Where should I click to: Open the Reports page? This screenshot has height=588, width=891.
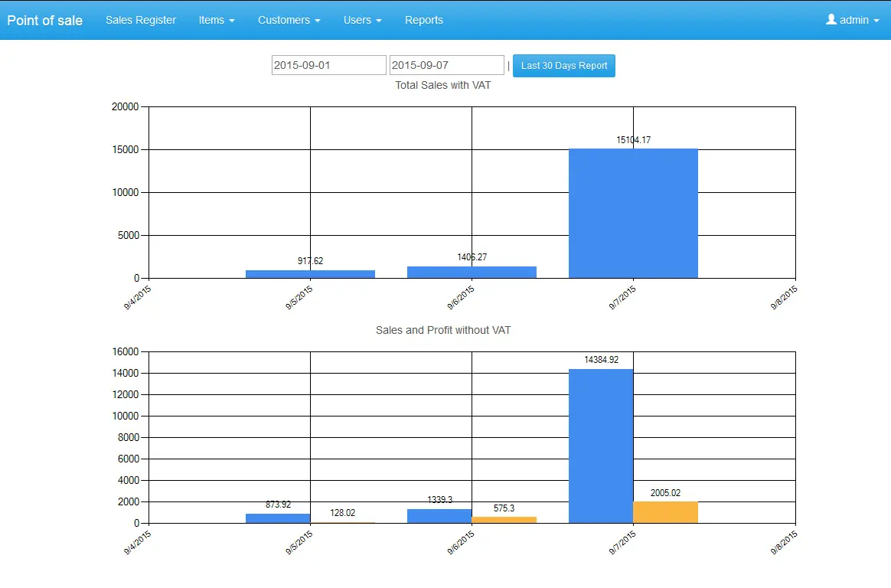[424, 20]
